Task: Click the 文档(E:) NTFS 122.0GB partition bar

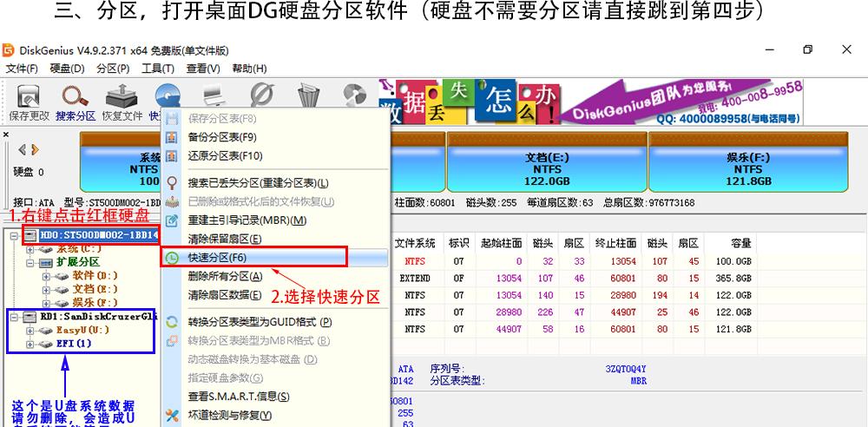Action: coord(547,162)
